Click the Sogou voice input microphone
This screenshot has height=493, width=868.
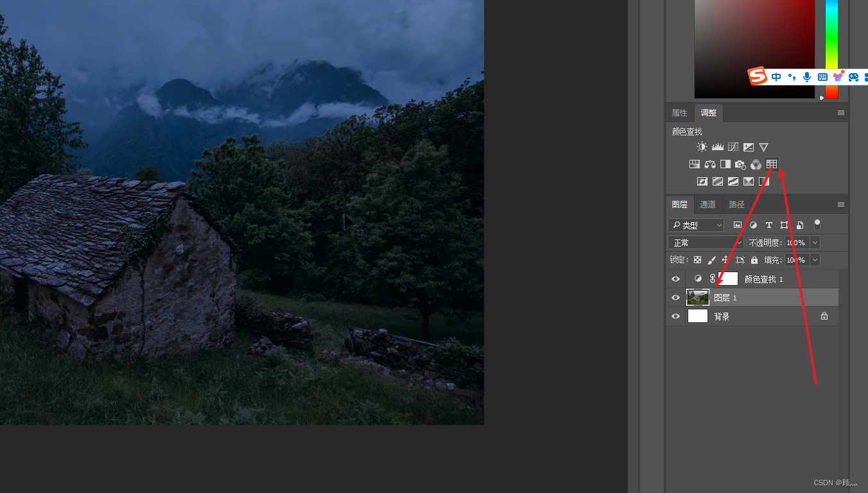point(807,77)
